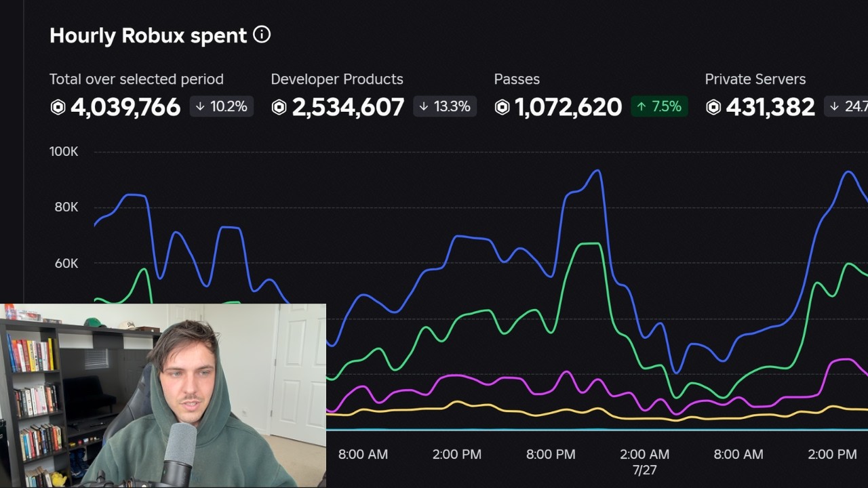
Task: Click the info icon beside Hourly Robux spent
Action: point(261,35)
